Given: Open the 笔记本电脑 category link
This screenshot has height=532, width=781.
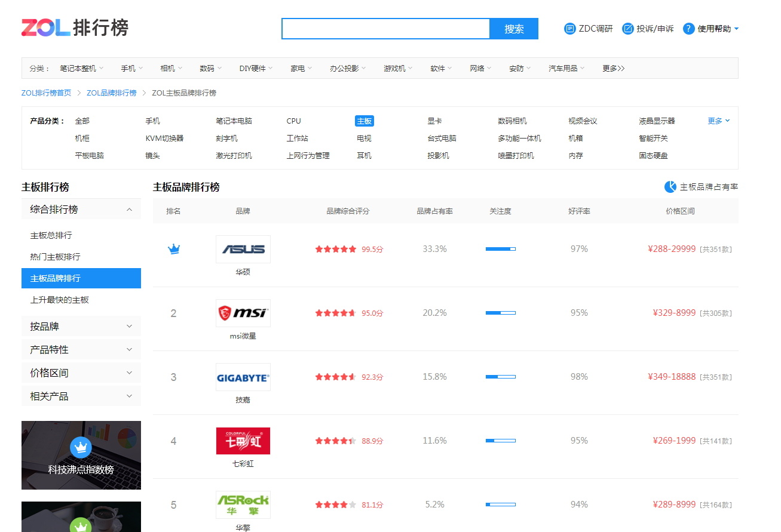Looking at the screenshot, I should pyautogui.click(x=234, y=121).
